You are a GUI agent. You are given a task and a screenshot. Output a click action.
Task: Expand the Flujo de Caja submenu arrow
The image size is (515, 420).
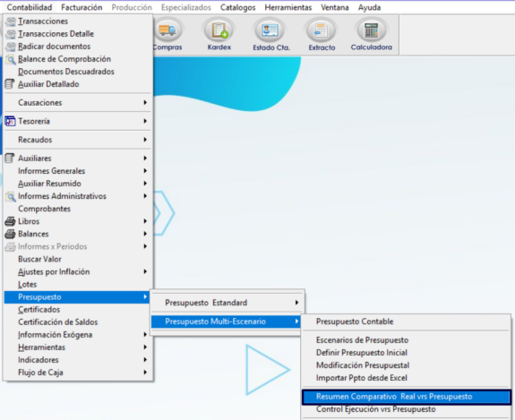[145, 372]
